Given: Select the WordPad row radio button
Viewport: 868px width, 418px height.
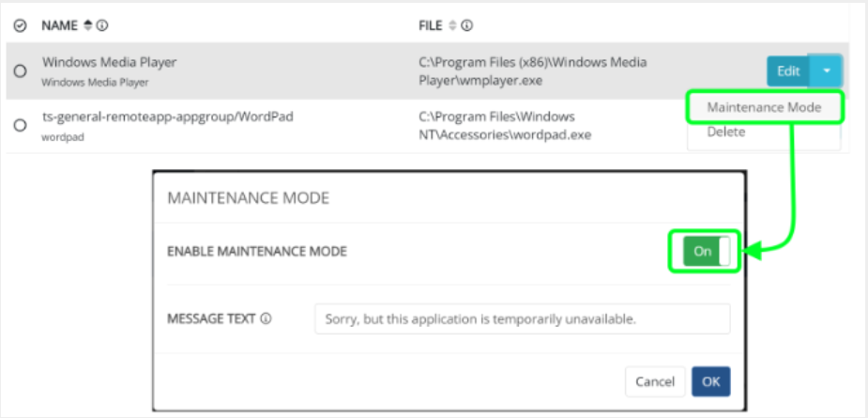Looking at the screenshot, I should pyautogui.click(x=20, y=124).
